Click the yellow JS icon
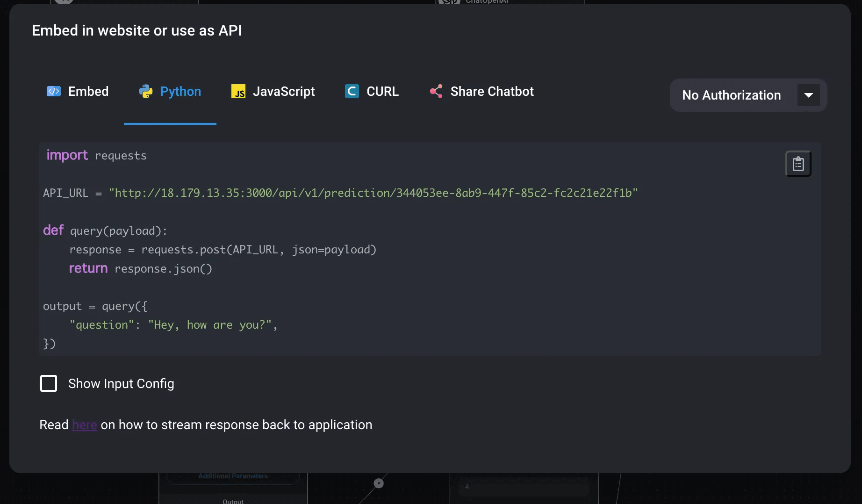This screenshot has height=504, width=862. 238,91
